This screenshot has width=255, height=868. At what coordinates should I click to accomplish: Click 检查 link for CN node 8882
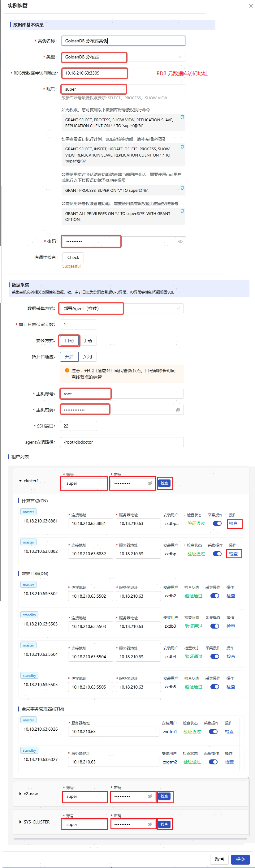[x=233, y=554]
